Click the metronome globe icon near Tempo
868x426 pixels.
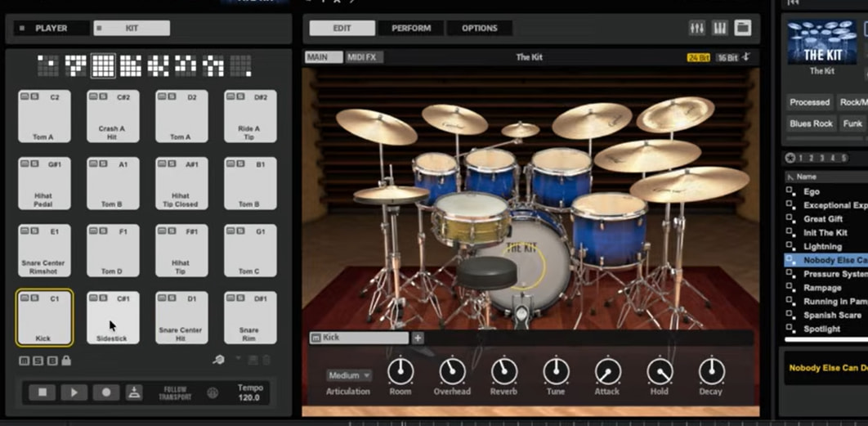(213, 392)
